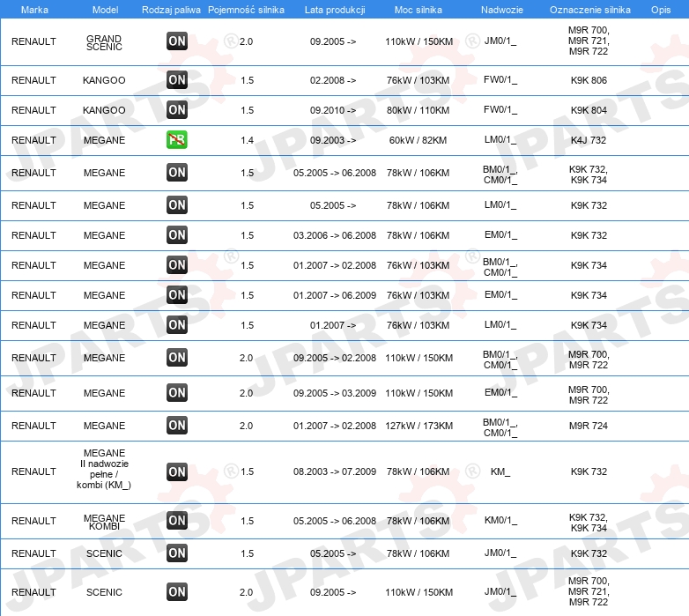Click ON icon in Megane 09.2005 -> 03.2009 row
This screenshot has height=616, width=689.
pos(177,393)
